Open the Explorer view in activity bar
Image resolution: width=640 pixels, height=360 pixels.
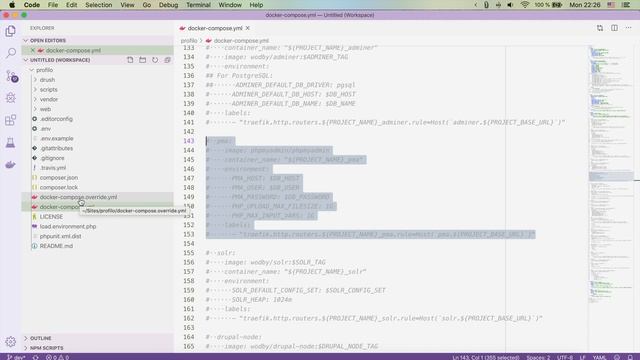[x=11, y=31]
